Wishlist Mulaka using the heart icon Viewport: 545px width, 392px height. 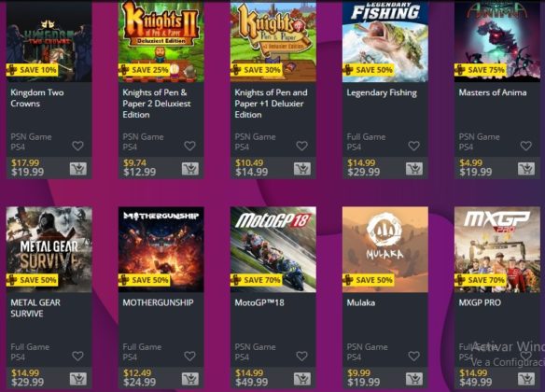pyautogui.click(x=414, y=356)
